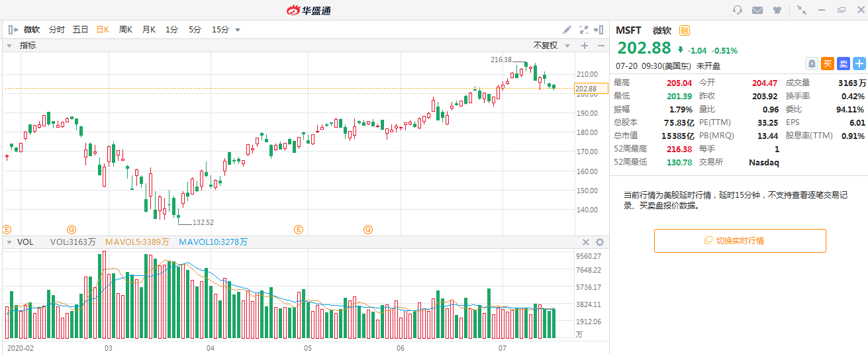Add MSFT to watchlist with plus icon
The image size is (868, 354).
tap(859, 64)
